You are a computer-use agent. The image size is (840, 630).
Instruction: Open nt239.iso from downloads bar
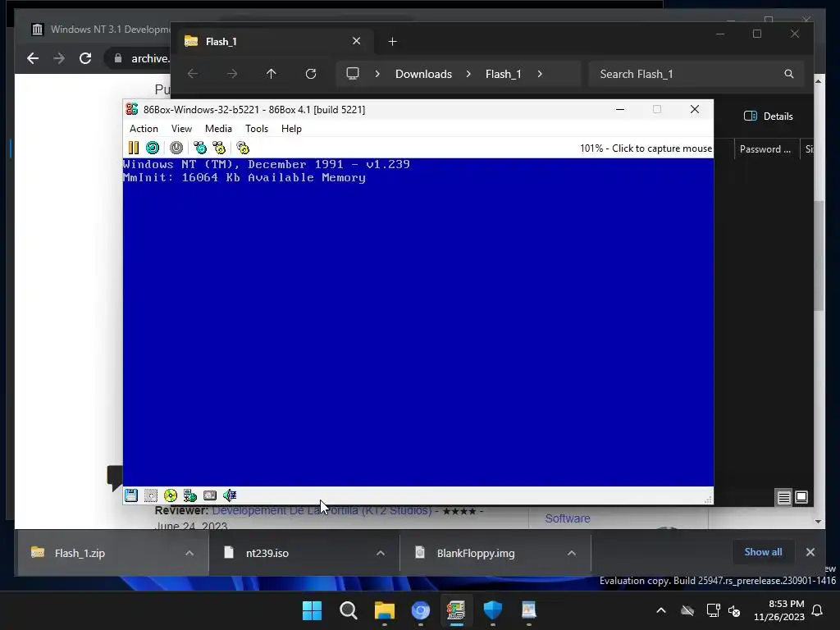(267, 553)
